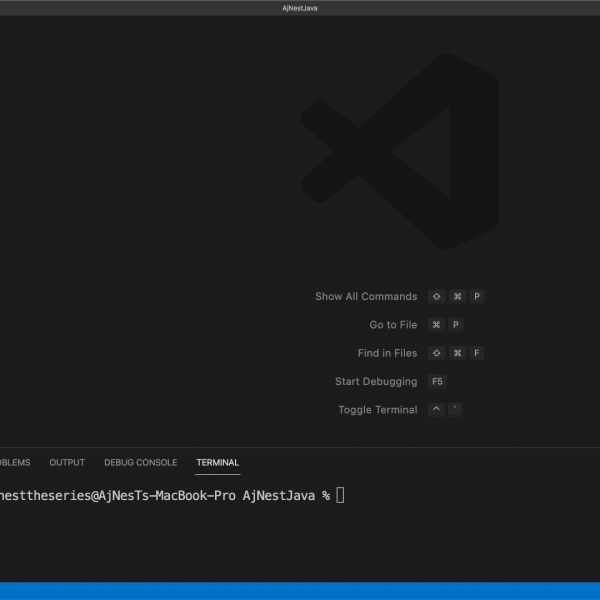The height and width of the screenshot is (600, 600).
Task: Open the DEBUG CONSOLE tab
Action: click(x=140, y=463)
